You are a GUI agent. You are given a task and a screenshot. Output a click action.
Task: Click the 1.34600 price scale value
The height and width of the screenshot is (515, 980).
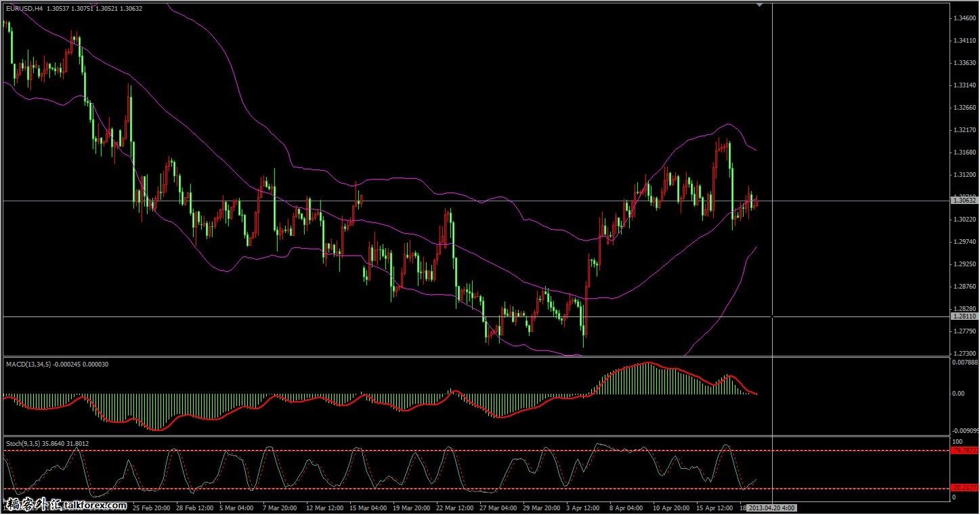tap(964, 18)
